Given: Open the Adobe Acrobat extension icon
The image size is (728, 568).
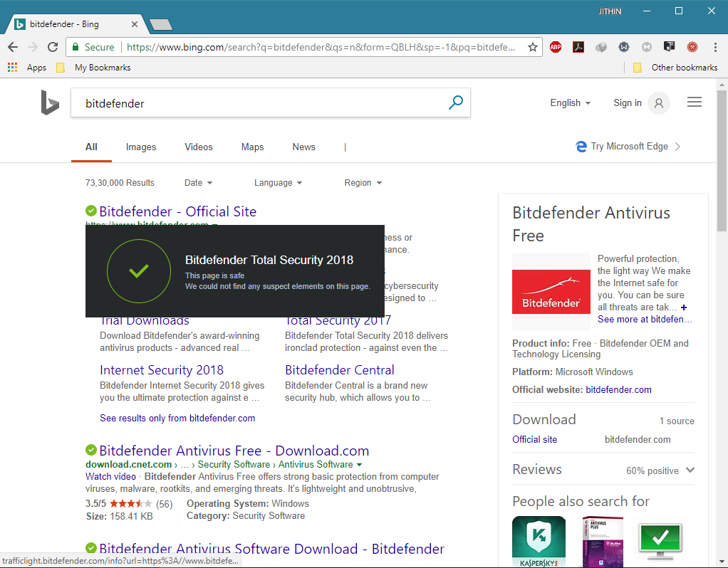Looking at the screenshot, I should (x=578, y=47).
